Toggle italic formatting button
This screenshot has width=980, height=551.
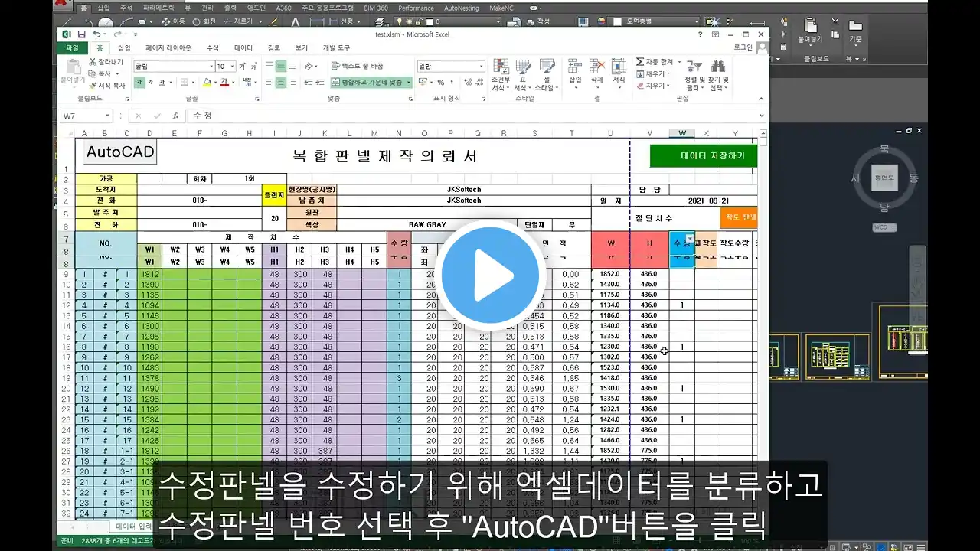click(151, 83)
